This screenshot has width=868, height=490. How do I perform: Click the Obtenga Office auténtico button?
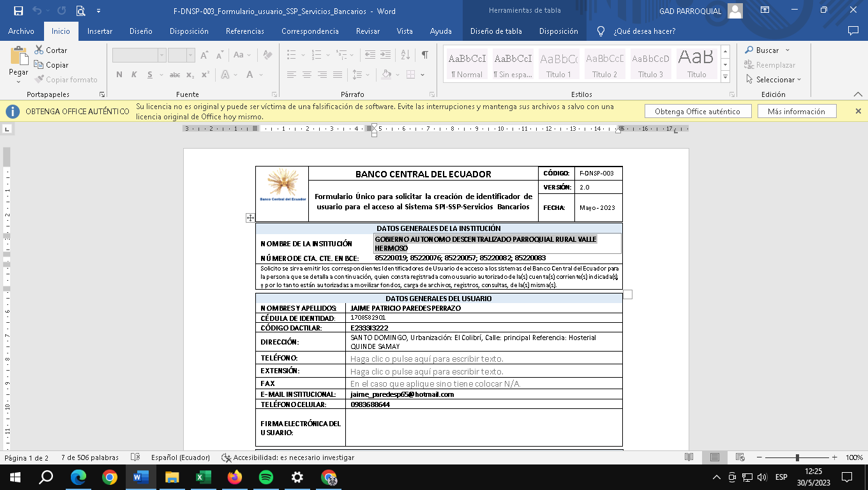[697, 111]
